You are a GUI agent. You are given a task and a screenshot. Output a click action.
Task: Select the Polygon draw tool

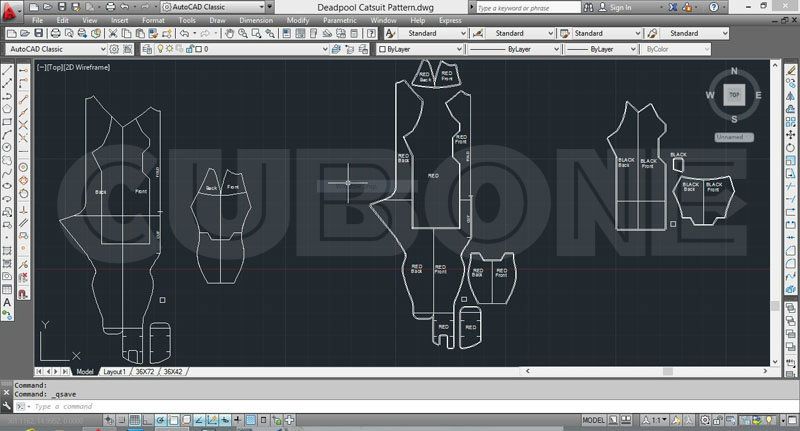point(7,109)
